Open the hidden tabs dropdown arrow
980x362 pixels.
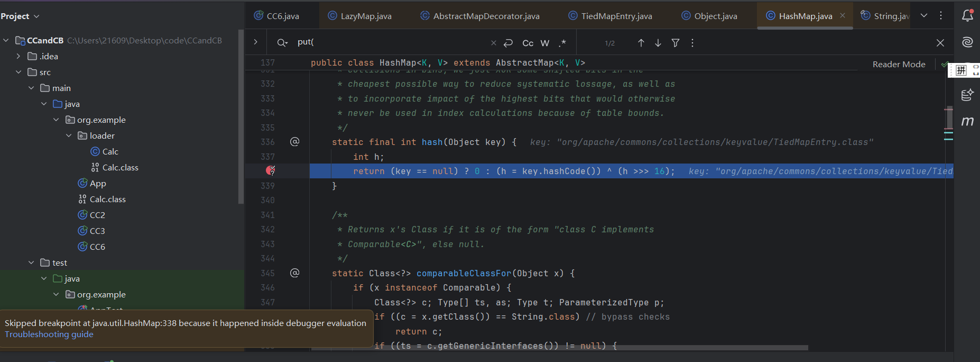(x=924, y=16)
